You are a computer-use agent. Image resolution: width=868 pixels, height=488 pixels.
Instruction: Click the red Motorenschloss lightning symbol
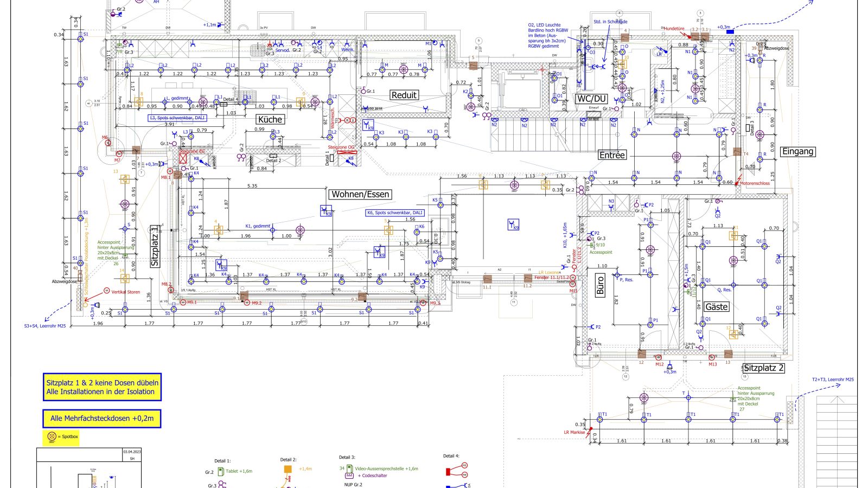(x=738, y=182)
